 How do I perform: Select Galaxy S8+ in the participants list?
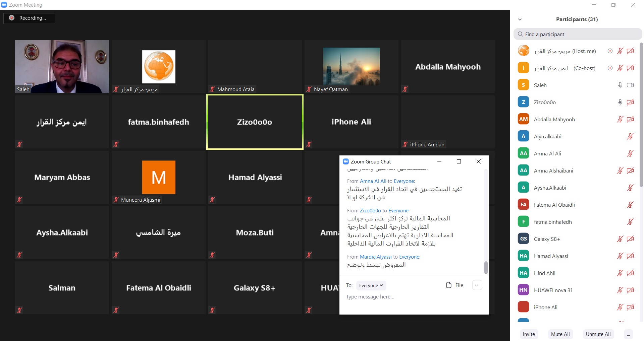[547, 239]
